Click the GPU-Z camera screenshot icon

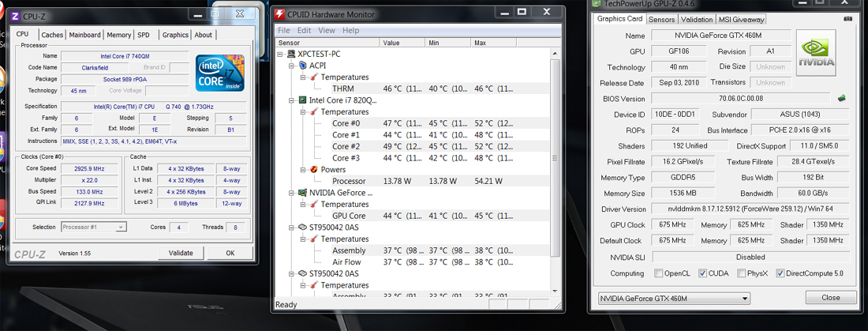tap(847, 19)
